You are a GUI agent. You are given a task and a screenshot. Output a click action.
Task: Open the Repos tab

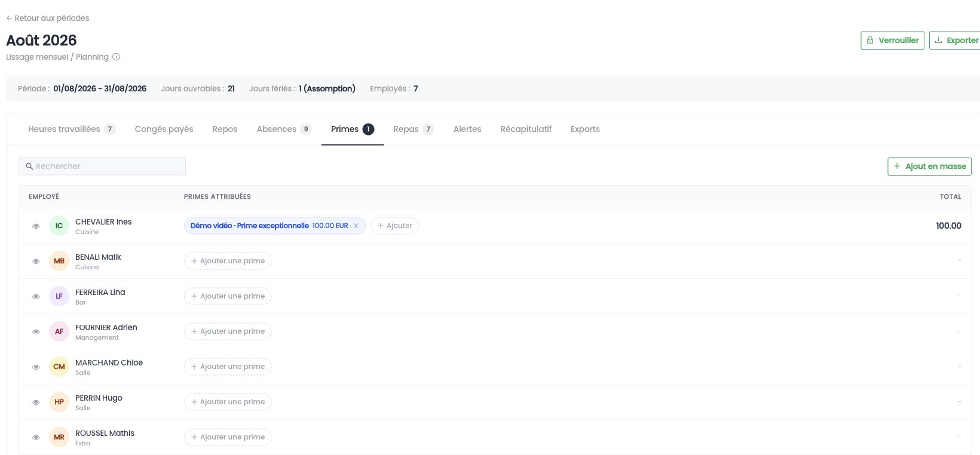pyautogui.click(x=225, y=129)
